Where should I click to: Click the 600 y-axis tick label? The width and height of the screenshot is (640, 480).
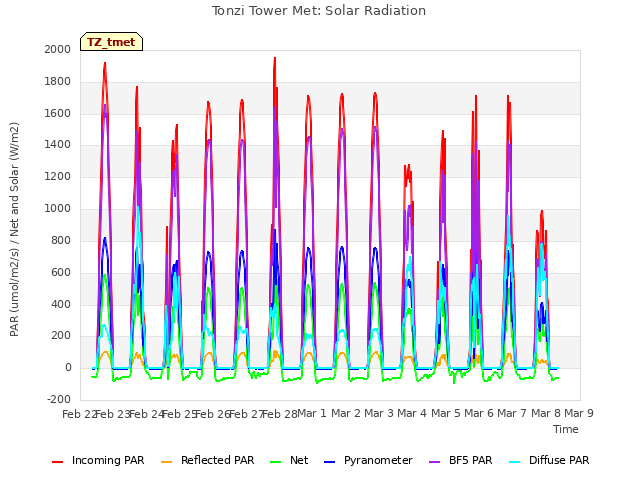[x=61, y=272]
